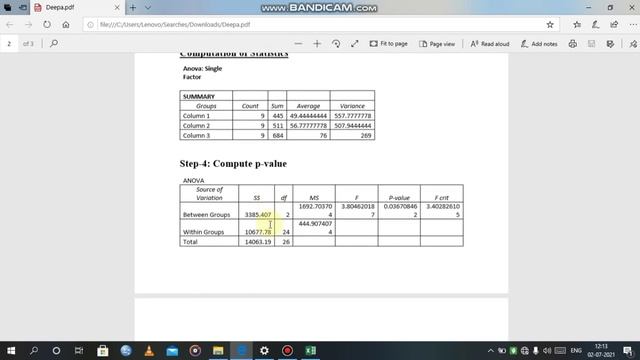This screenshot has width=640, height=360.
Task: Click the page number field
Action: pos(9,43)
